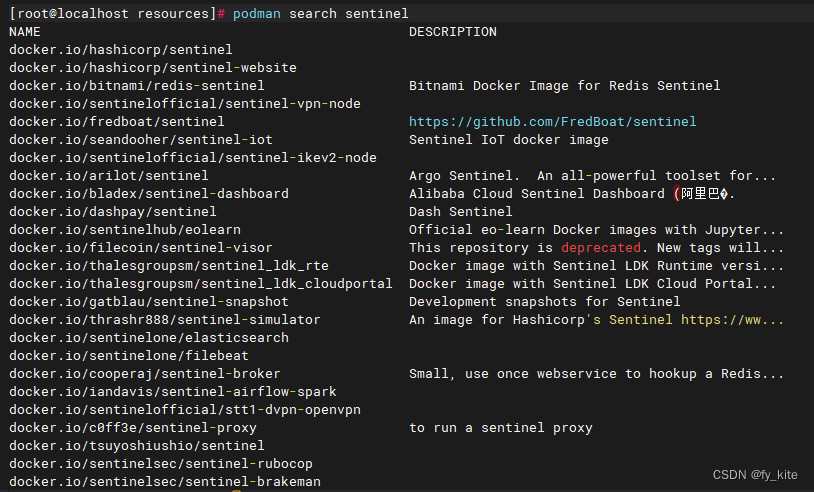This screenshot has height=492, width=814.
Task: Click the GitHub FredBoat sentinel URL
Action: point(552,121)
